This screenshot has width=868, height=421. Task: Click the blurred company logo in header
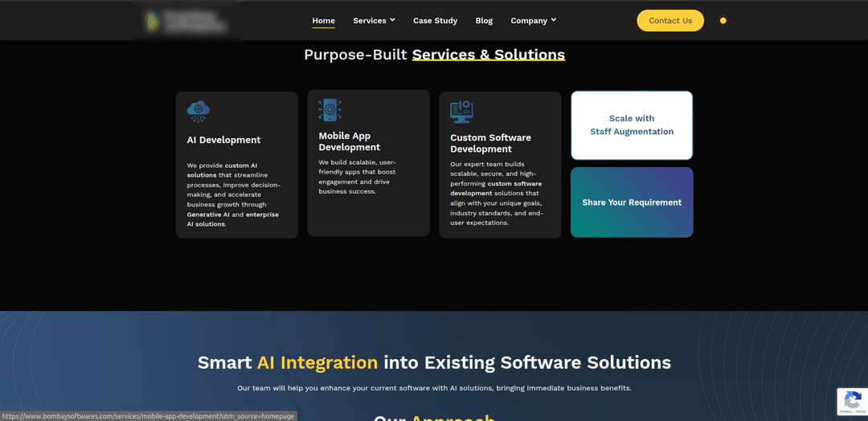pos(186,20)
